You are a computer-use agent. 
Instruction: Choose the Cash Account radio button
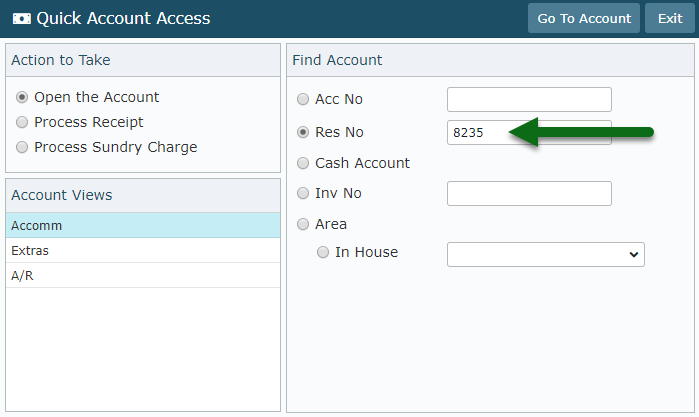[303, 163]
